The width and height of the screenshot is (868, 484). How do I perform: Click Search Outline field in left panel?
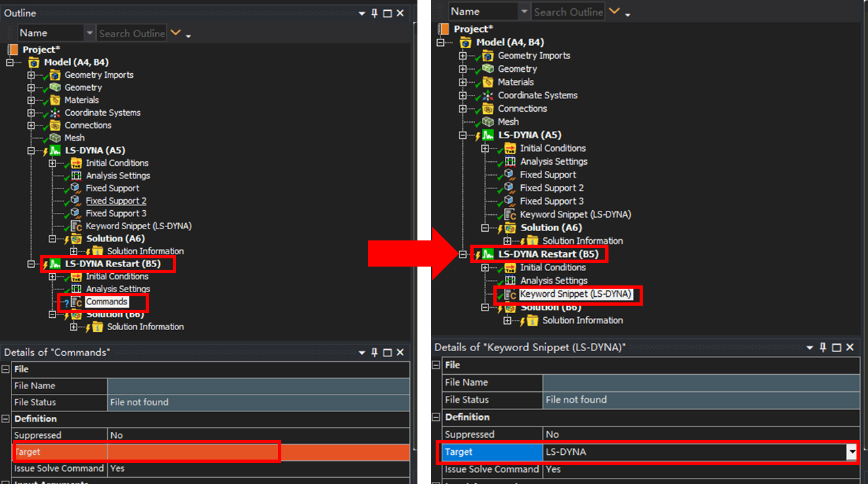click(x=131, y=33)
